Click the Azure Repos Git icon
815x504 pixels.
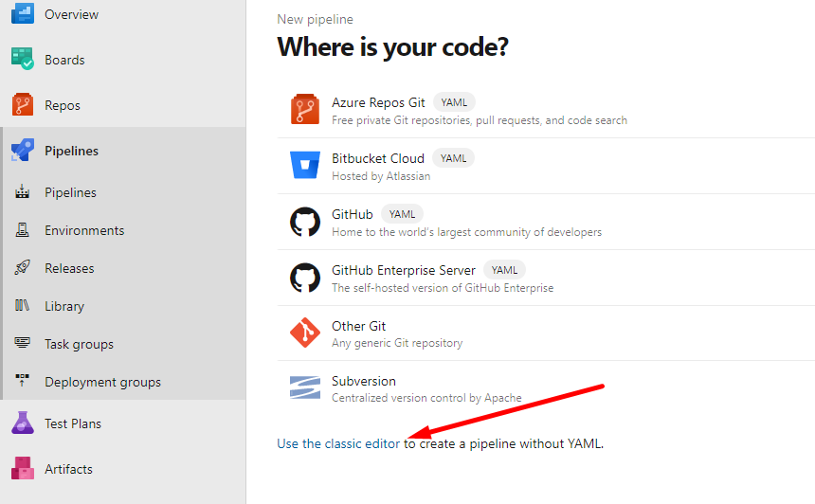click(x=305, y=110)
